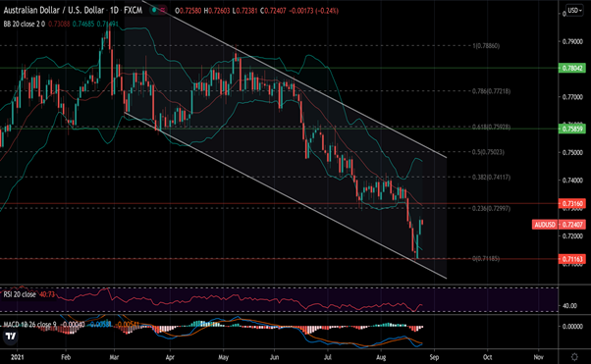Click the Jun label on the time axis
The image size is (591, 364).
coord(275,357)
